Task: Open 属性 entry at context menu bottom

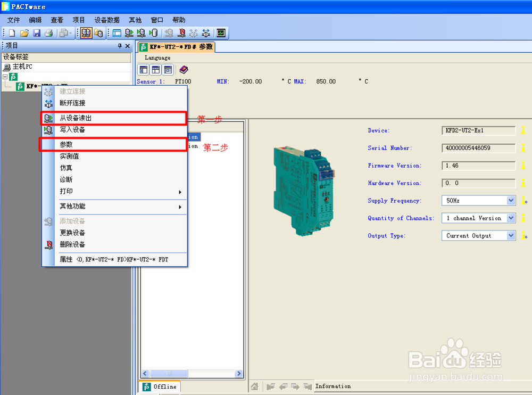Action: [115, 259]
